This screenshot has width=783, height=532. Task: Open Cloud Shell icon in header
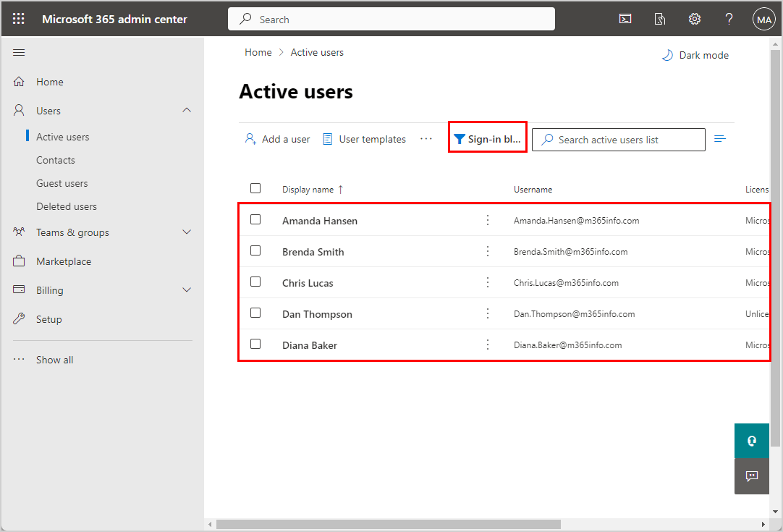coord(625,19)
